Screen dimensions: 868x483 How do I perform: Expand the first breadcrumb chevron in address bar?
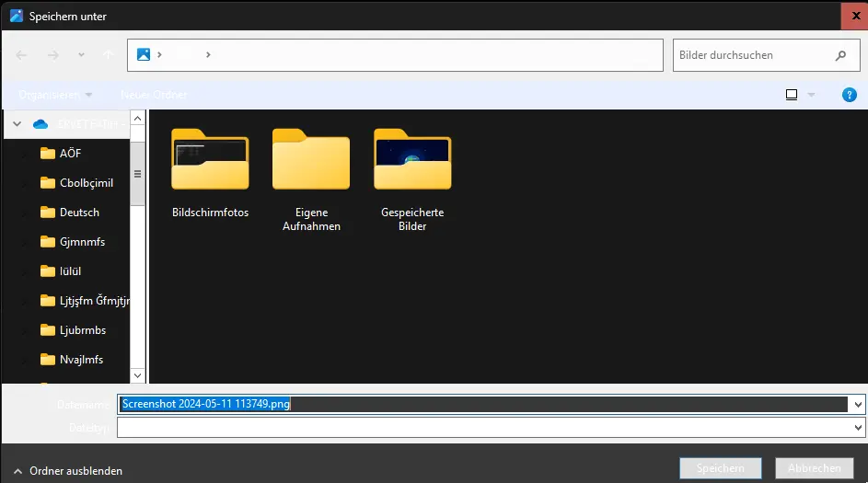[159, 54]
